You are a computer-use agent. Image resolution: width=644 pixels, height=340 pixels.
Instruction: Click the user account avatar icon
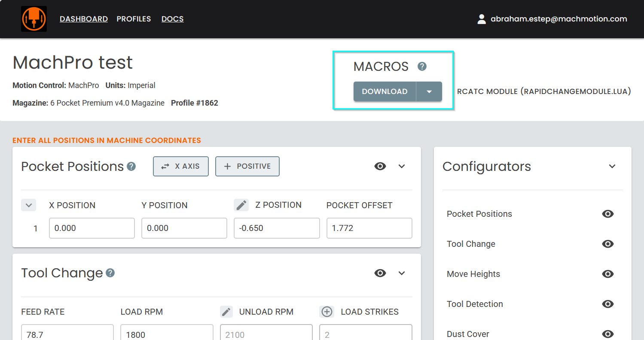tap(482, 19)
